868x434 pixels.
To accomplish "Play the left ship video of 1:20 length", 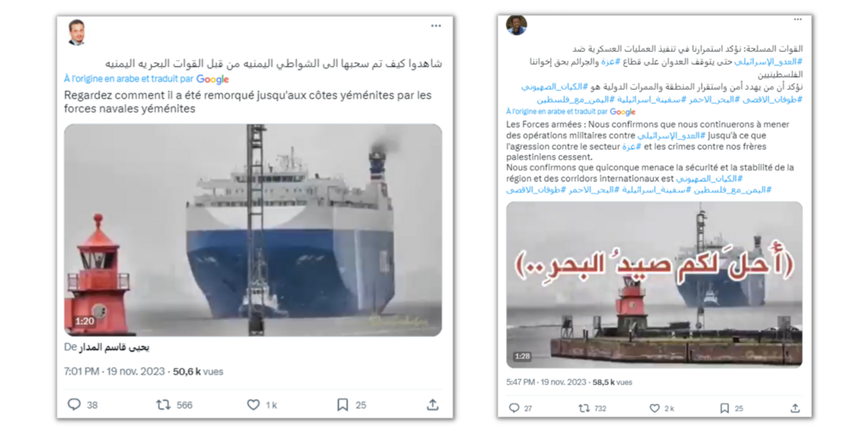I will pyautogui.click(x=253, y=230).
